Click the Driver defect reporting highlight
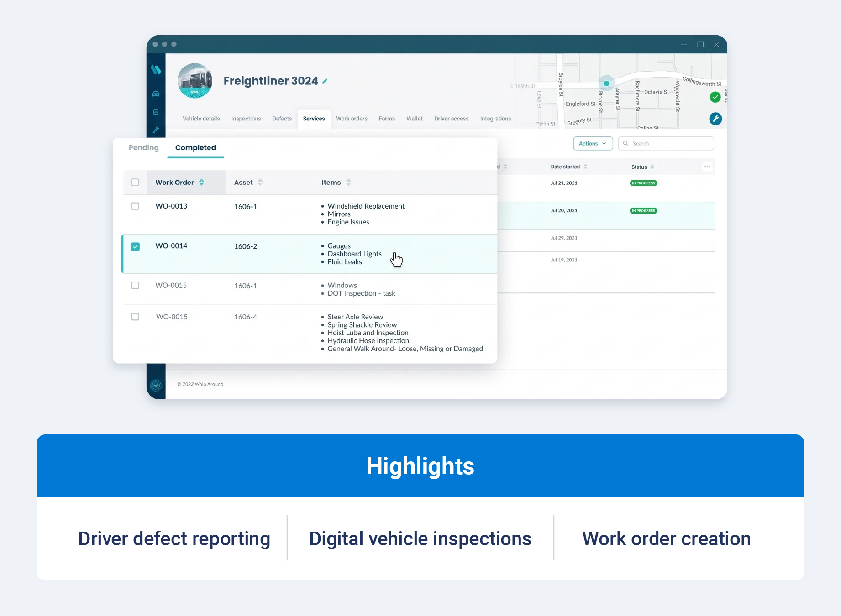This screenshot has height=616, width=841. click(x=174, y=538)
